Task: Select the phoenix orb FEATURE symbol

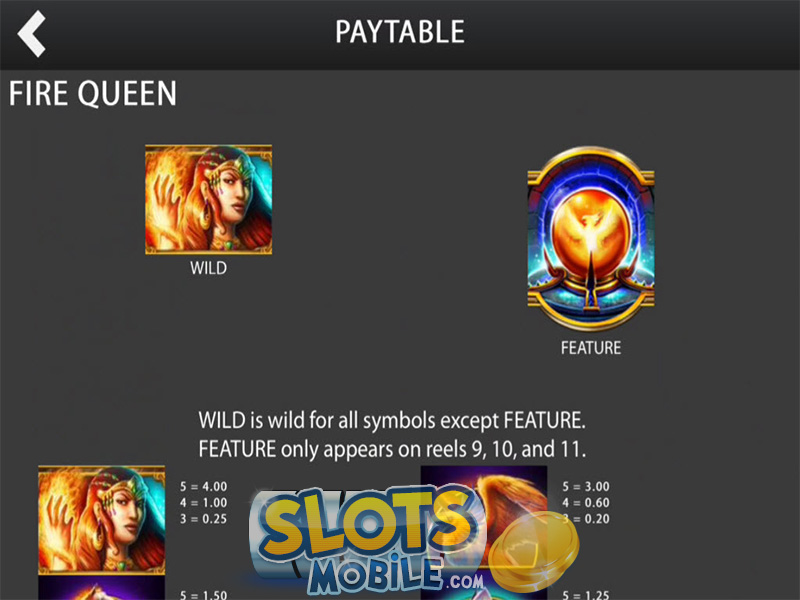Action: [591, 239]
